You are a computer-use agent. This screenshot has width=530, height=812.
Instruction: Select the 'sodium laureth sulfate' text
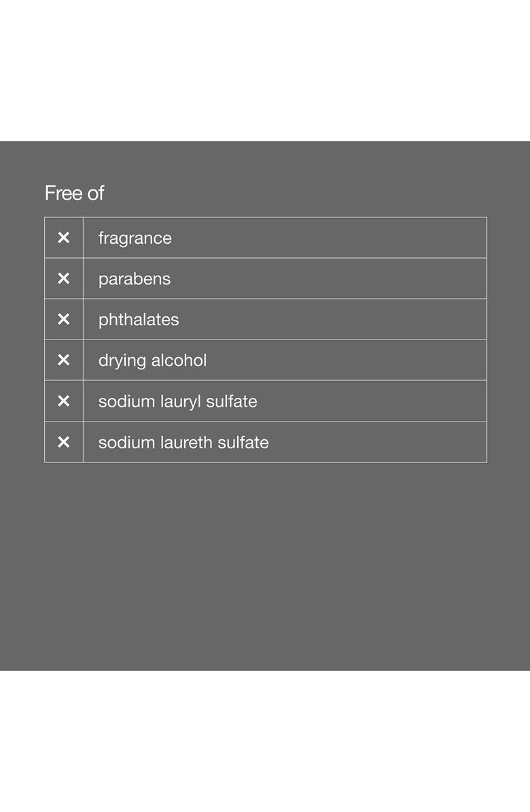(x=183, y=443)
